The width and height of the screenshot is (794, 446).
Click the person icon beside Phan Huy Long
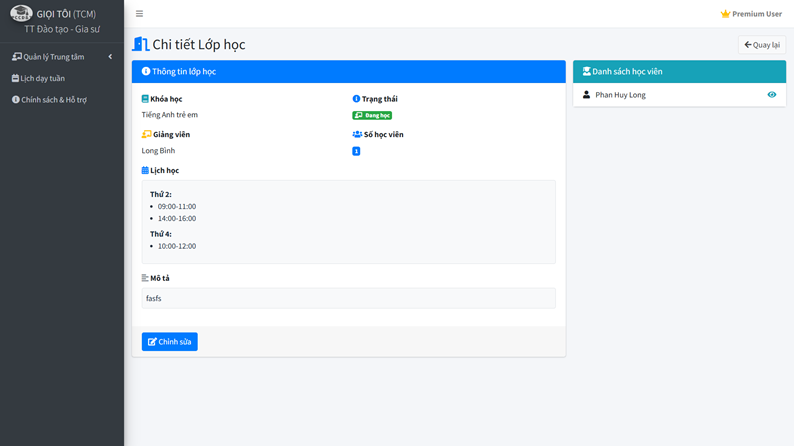point(587,95)
